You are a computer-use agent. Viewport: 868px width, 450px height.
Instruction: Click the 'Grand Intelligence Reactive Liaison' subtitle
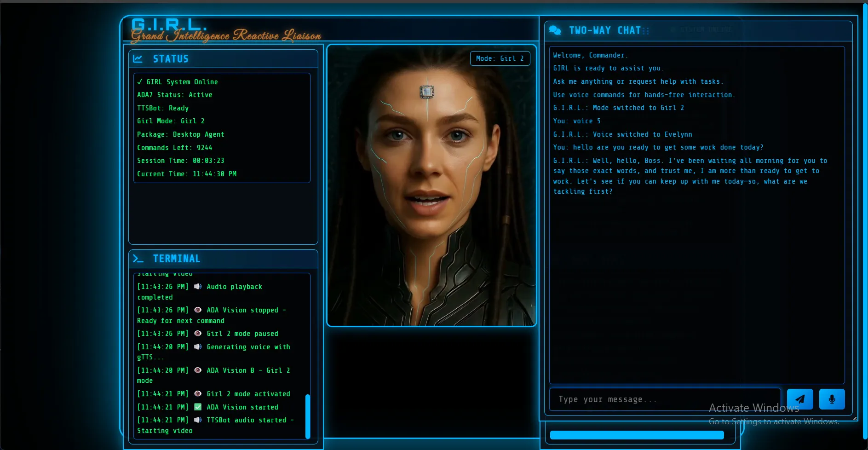226,36
